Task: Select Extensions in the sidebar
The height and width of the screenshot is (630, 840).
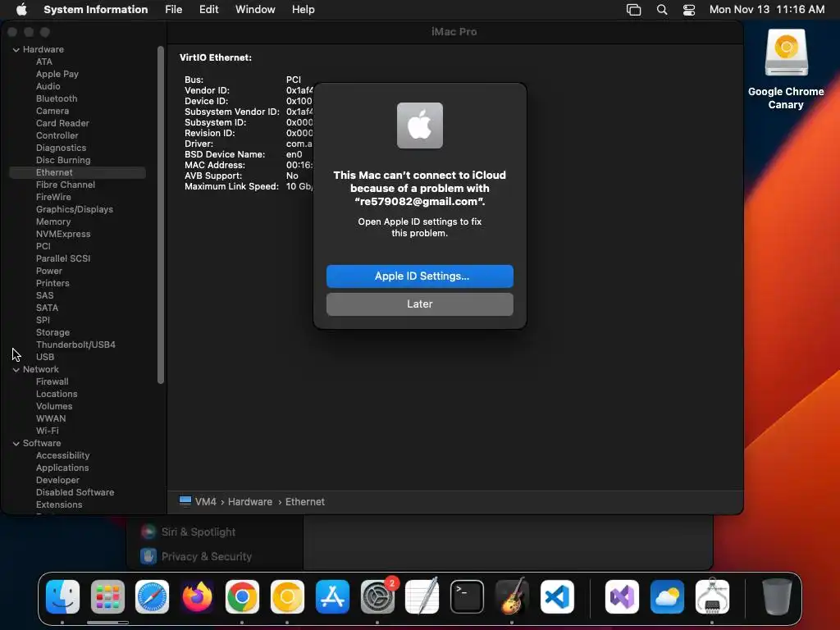Action: click(59, 505)
